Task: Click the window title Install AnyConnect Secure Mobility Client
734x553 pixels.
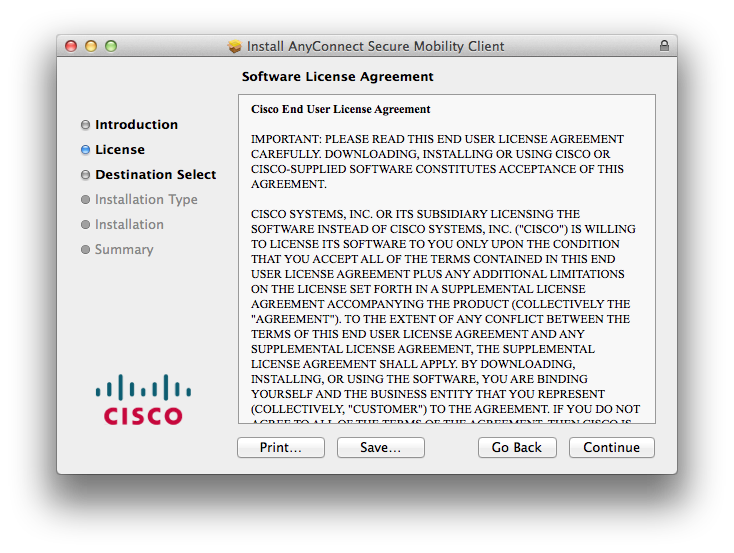Action: (x=375, y=46)
